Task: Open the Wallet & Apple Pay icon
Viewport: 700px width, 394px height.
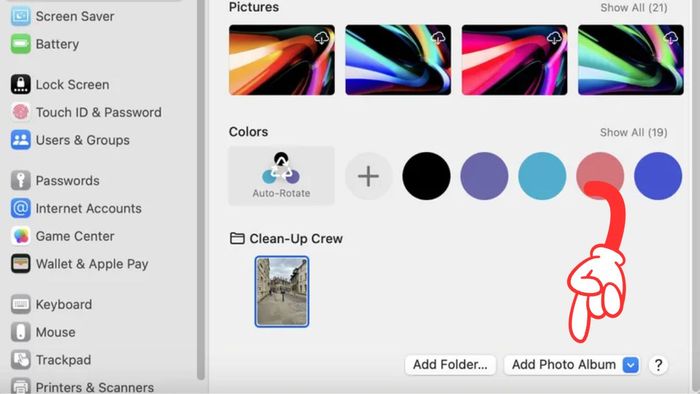Action: click(x=21, y=263)
